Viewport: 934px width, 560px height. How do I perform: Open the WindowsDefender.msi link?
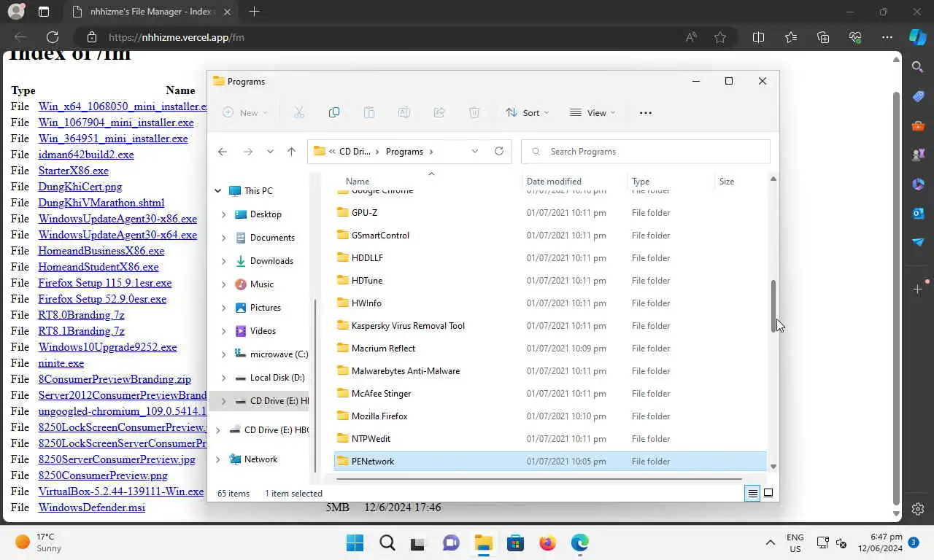click(92, 507)
